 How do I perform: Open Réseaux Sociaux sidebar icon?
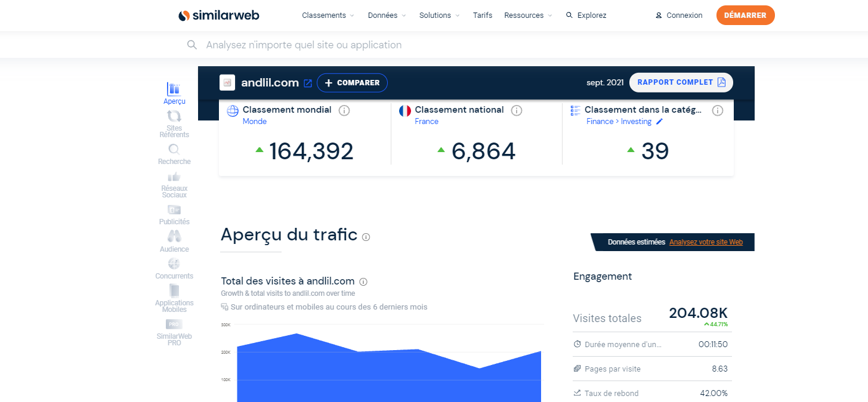174,177
